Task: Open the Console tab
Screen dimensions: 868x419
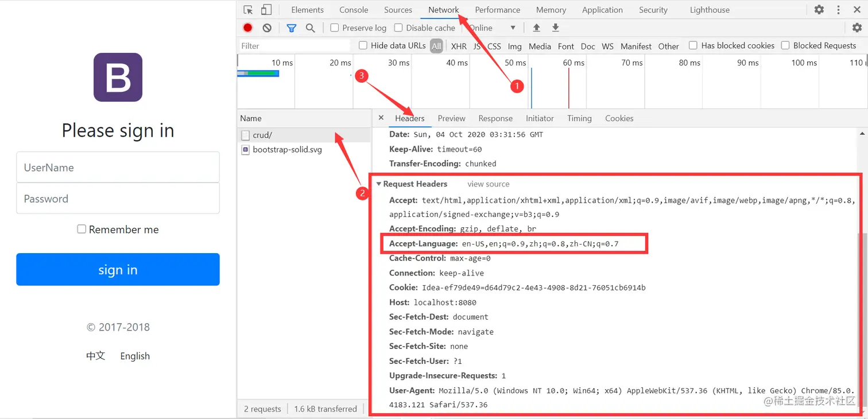Action: (x=354, y=10)
